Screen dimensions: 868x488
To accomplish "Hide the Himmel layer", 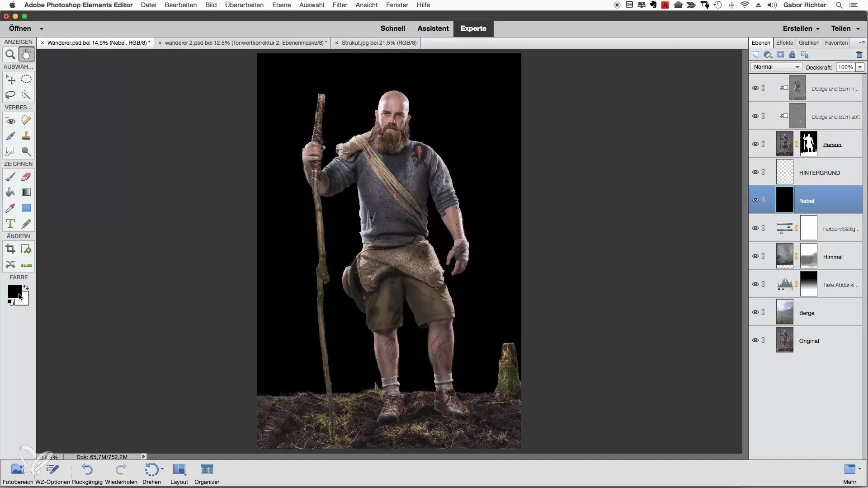I will click(x=755, y=256).
